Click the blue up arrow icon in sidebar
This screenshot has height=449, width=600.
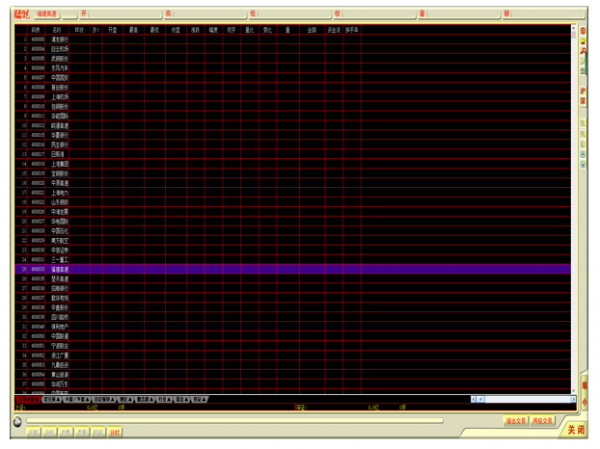583,154
